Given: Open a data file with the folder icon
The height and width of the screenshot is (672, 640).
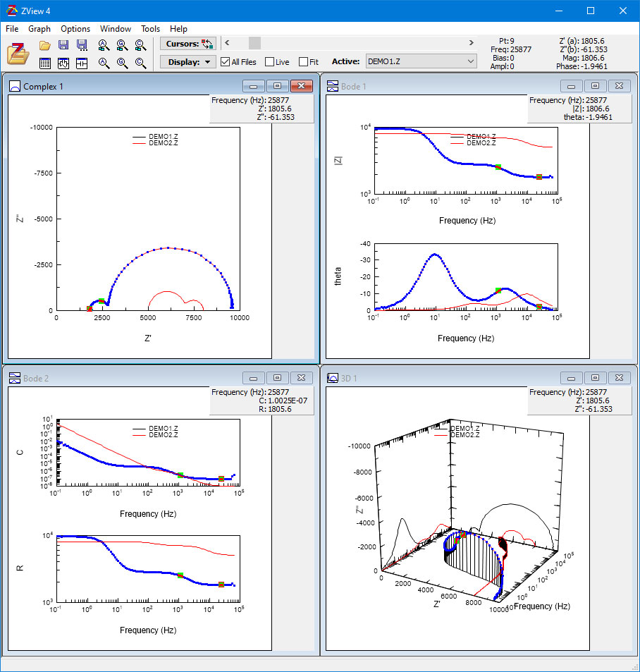Looking at the screenshot, I should pos(44,45).
